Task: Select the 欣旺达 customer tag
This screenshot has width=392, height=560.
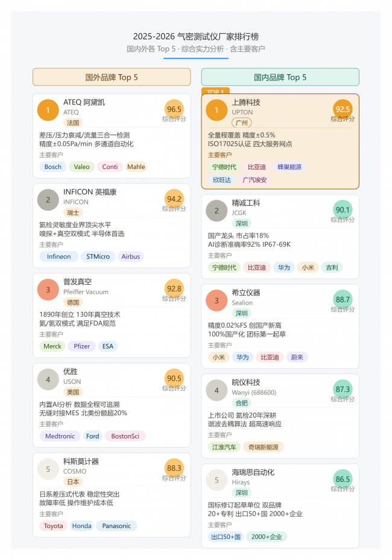Action: click(x=222, y=180)
